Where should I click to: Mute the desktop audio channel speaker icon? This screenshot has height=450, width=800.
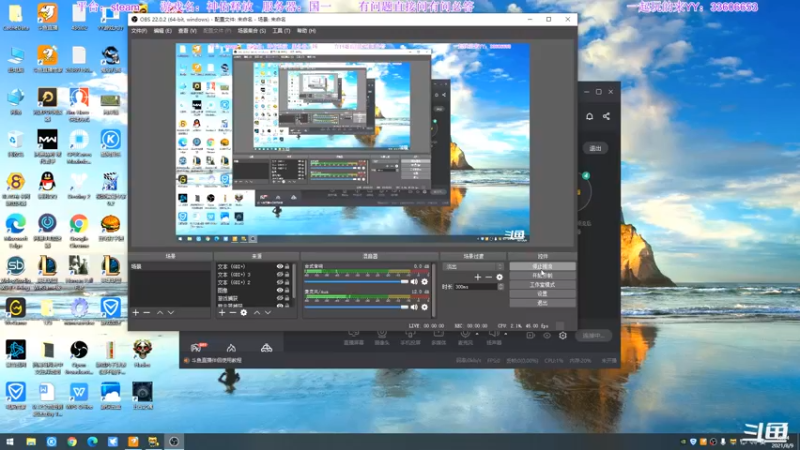tap(414, 282)
